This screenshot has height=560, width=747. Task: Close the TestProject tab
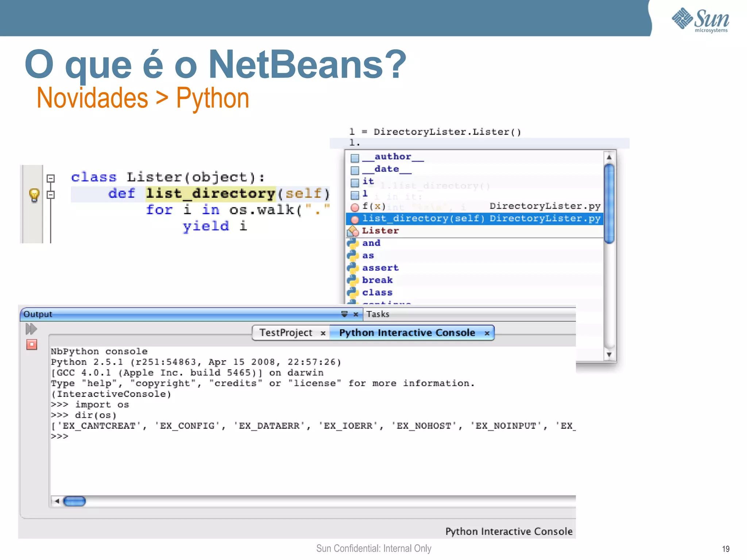pyautogui.click(x=323, y=333)
